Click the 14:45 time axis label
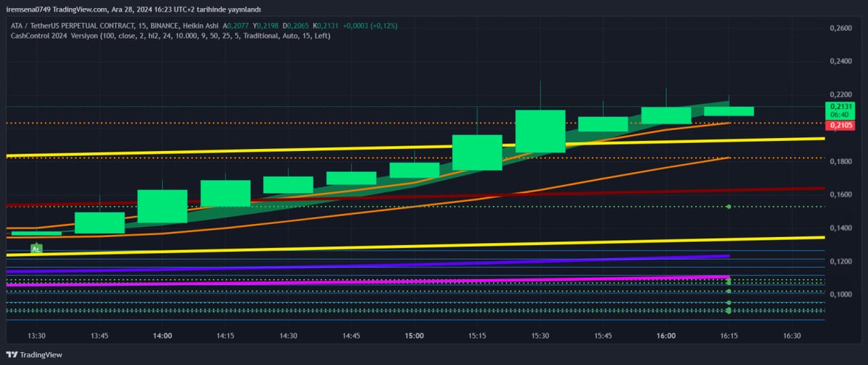Image resolution: width=868 pixels, height=365 pixels. [x=352, y=336]
